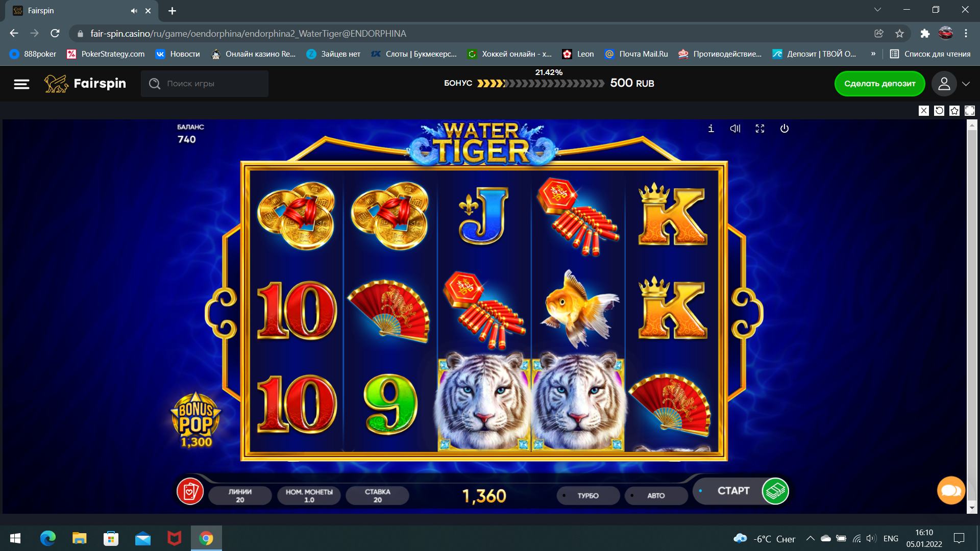The width and height of the screenshot is (980, 551).
Task: Enter game fullscreen mode icon
Action: click(x=760, y=129)
